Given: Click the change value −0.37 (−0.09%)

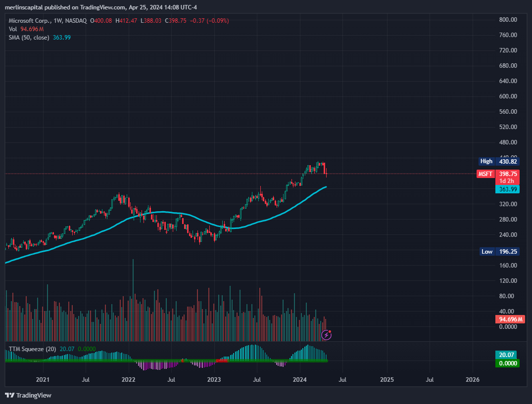Looking at the screenshot, I should click(209, 21).
